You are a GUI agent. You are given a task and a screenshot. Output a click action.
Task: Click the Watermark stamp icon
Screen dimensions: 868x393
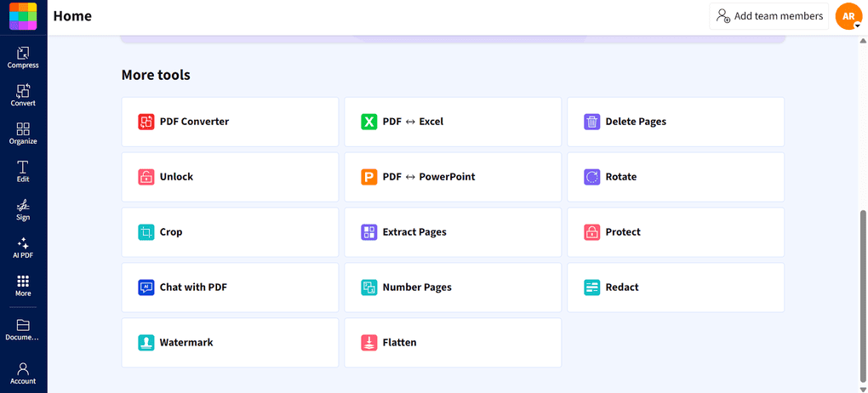click(146, 343)
